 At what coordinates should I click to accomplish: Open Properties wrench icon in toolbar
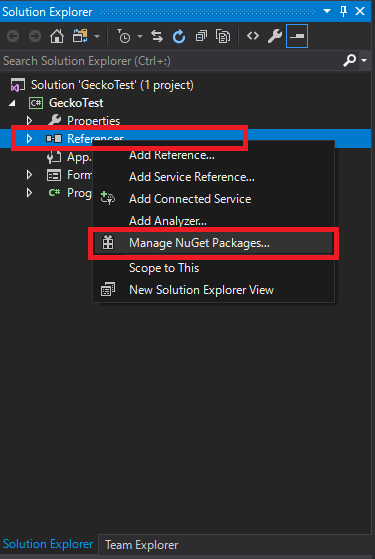275,36
